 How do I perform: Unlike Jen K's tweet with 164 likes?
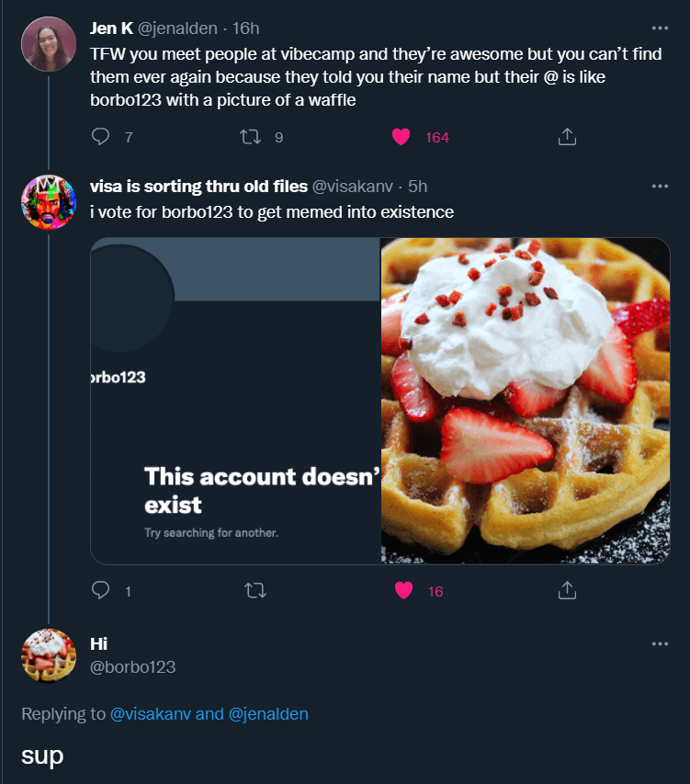pyautogui.click(x=401, y=137)
